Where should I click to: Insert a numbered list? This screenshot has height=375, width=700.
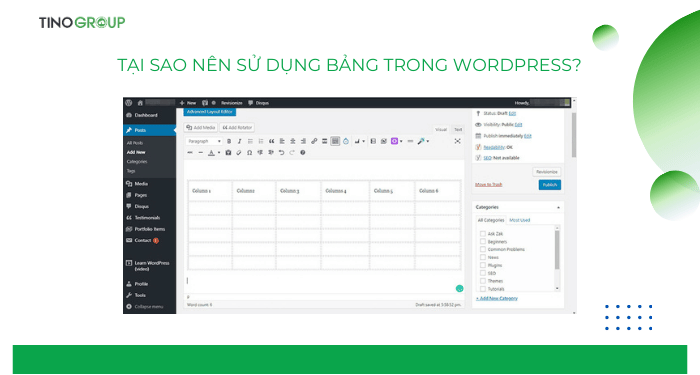[x=261, y=142]
